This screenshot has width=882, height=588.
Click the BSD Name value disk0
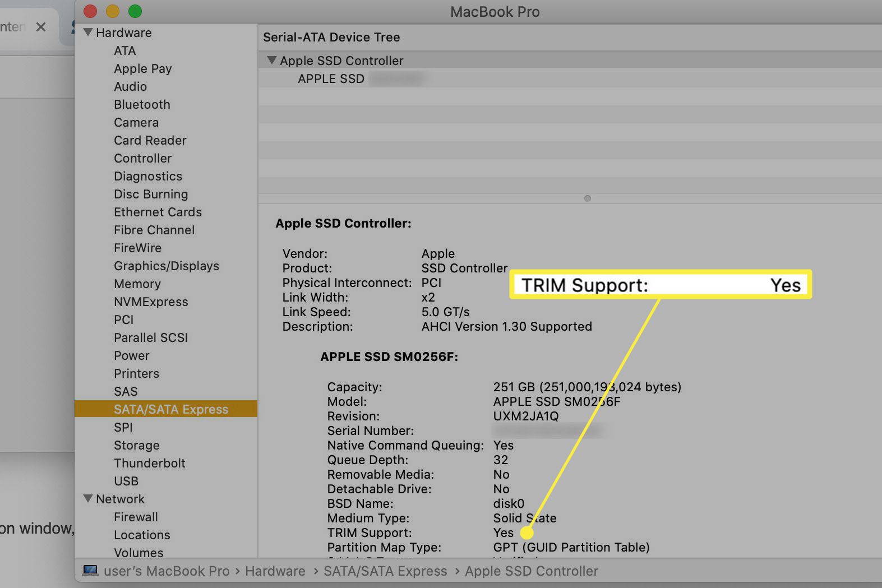pyautogui.click(x=509, y=503)
